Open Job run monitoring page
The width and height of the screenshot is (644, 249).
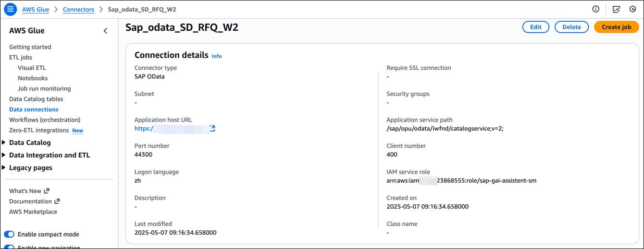tap(44, 88)
